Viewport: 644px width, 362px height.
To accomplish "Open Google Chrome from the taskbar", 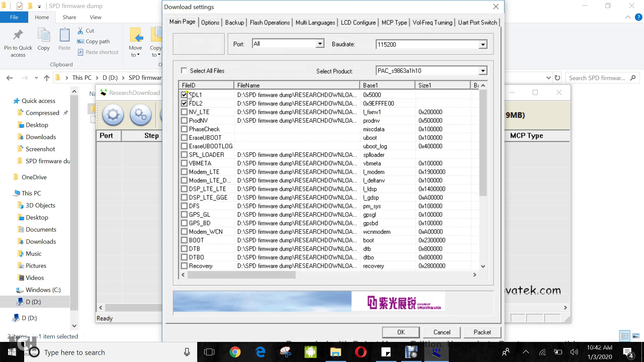I will 235,352.
